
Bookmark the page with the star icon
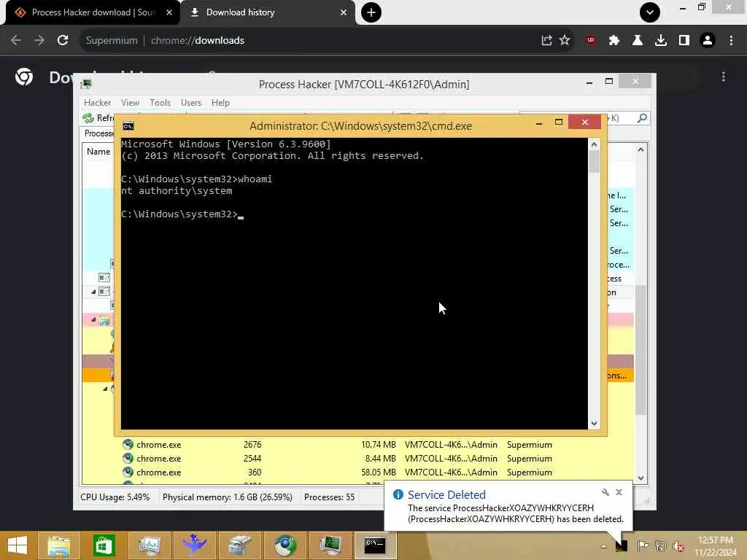coord(565,41)
